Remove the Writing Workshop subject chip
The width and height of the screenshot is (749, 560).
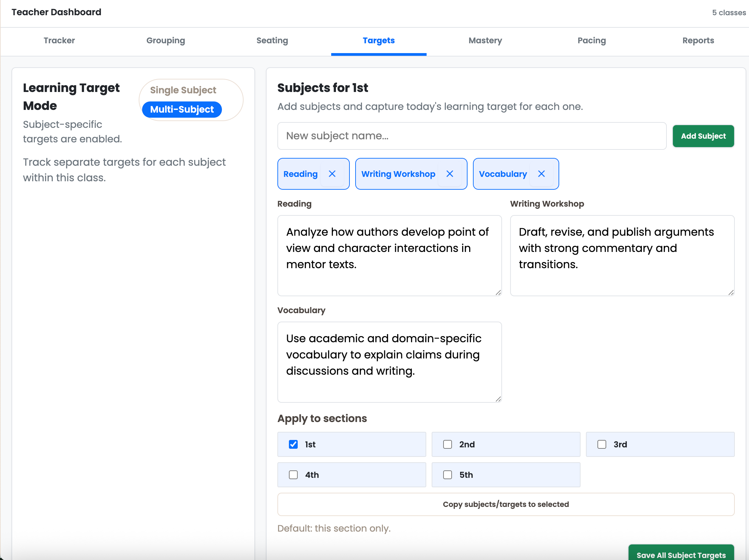coord(450,173)
